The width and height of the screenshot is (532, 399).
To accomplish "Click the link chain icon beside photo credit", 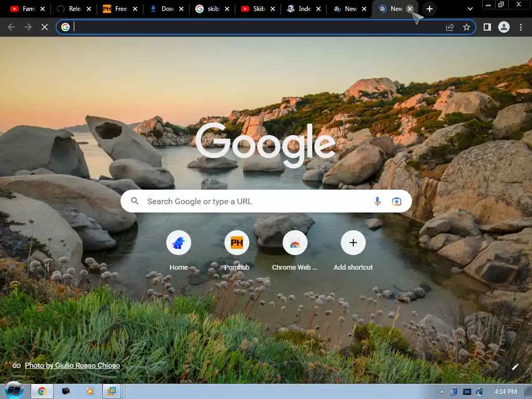I will click(x=17, y=365).
